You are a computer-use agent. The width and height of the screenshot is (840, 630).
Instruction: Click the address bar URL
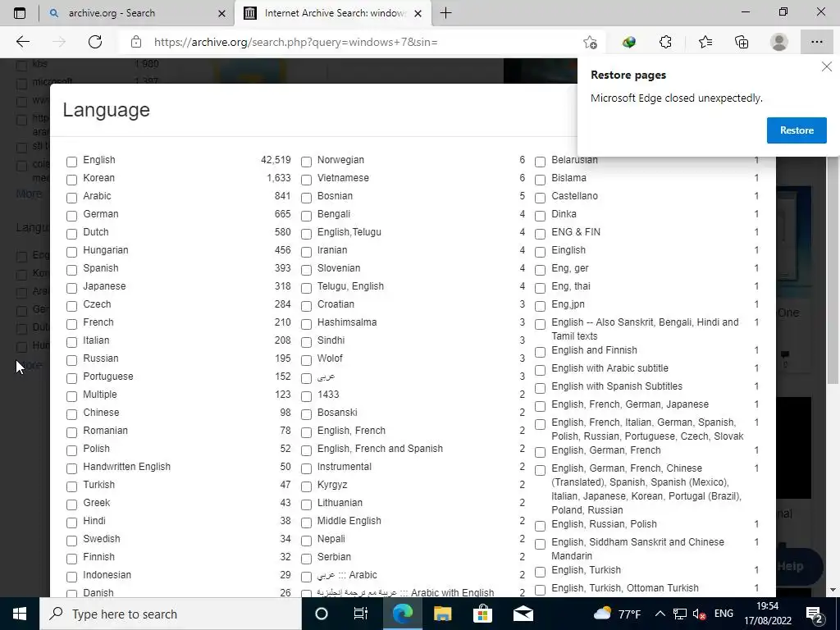(x=295, y=42)
